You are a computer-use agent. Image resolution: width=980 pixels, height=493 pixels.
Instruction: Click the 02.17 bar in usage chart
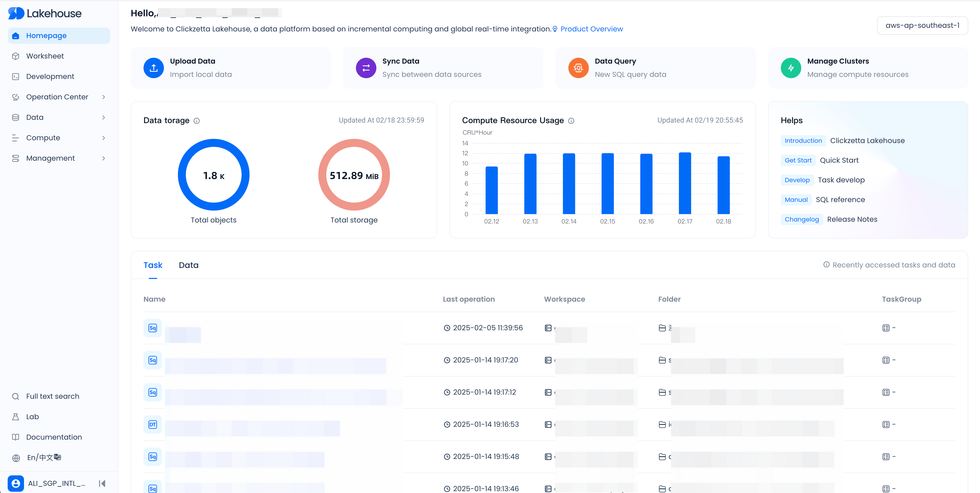[x=685, y=183]
